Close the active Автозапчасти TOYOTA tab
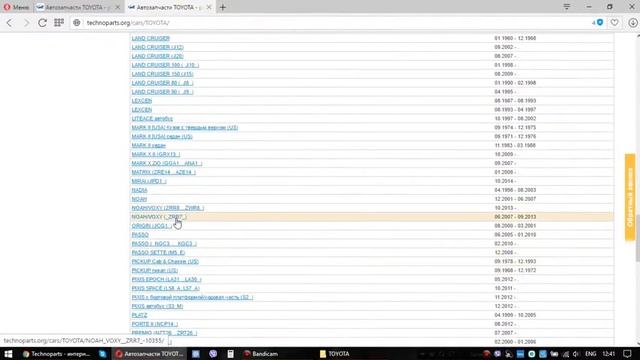The width and height of the screenshot is (640, 360). click(x=209, y=7)
